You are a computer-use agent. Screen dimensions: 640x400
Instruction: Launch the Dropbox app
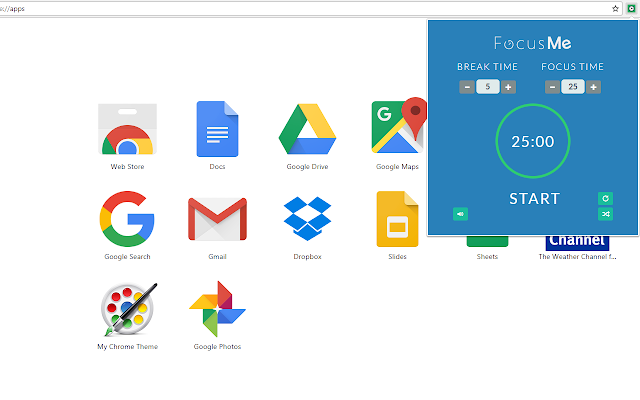(307, 219)
